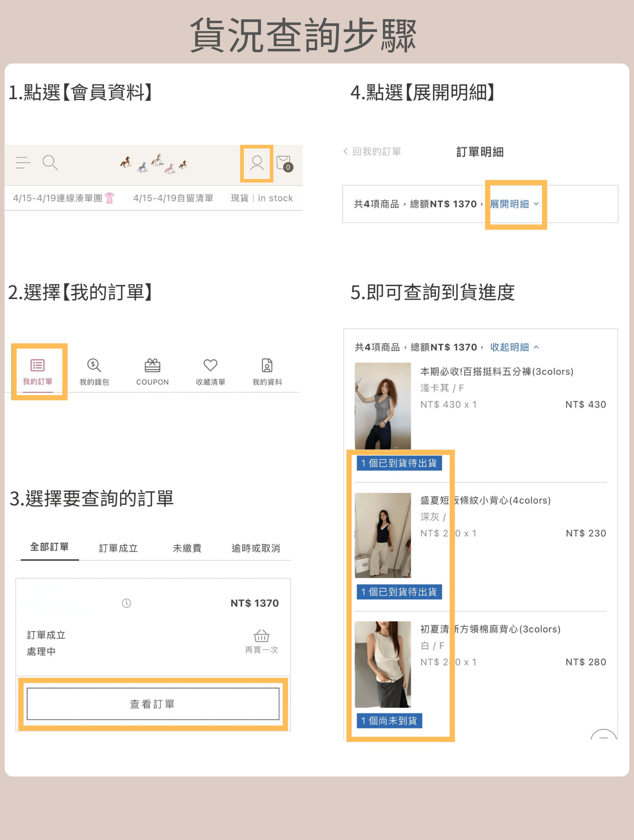Screen dimensions: 634x840
Task: Go back via 回我的訂單 link
Action: point(373,152)
